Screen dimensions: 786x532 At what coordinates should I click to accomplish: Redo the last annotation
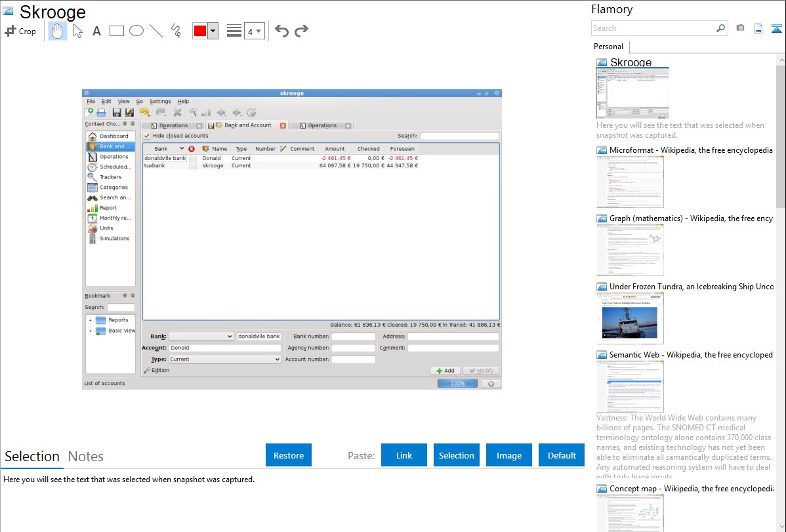301,31
